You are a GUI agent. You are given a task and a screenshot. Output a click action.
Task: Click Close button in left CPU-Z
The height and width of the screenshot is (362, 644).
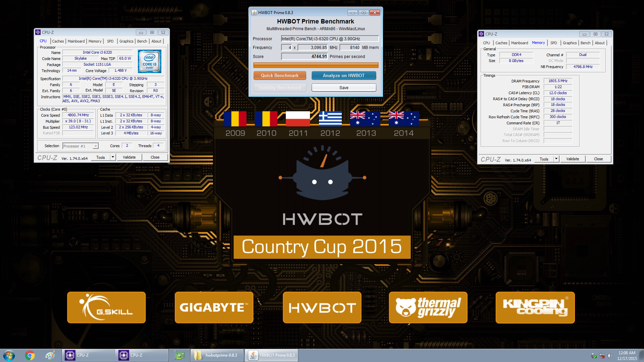[x=155, y=157]
